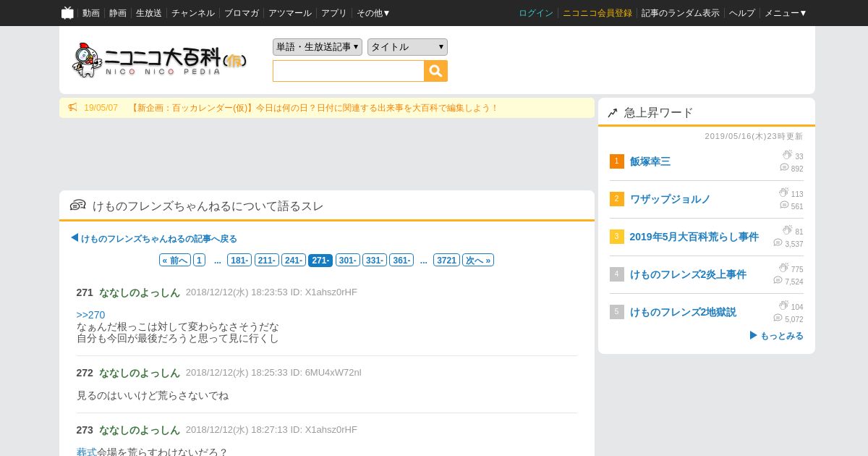Viewport: 868px width, 456px height.
Task: Click the clap icon next to 113
Action: [x=783, y=193]
